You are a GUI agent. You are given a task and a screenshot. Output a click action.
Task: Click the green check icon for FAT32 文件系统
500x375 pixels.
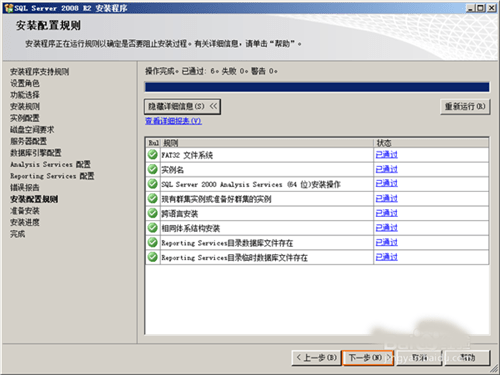click(153, 155)
